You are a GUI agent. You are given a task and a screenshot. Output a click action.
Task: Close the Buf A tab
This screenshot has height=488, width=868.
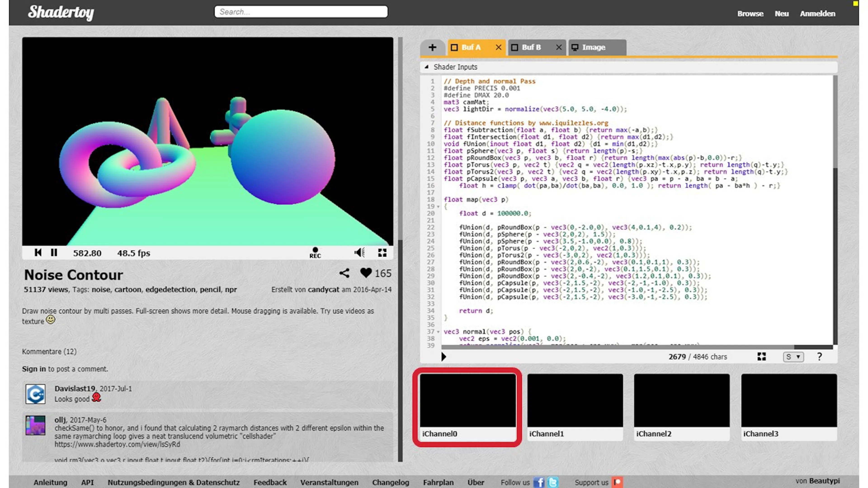pos(498,47)
